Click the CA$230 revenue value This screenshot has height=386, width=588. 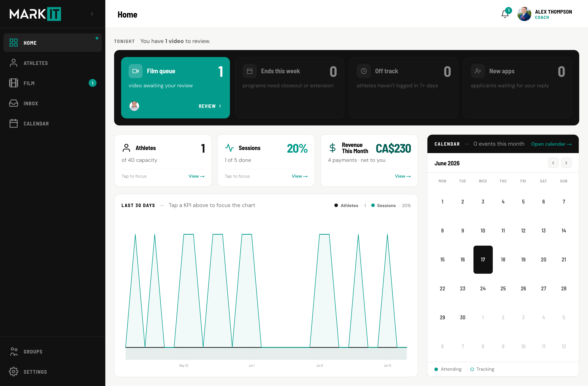pyautogui.click(x=393, y=148)
